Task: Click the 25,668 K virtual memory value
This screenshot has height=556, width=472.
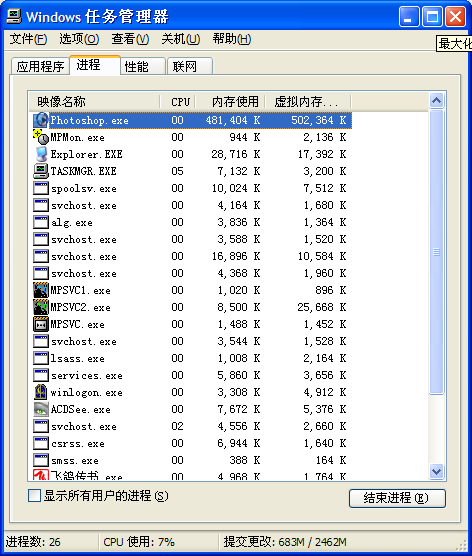Action: point(322,307)
